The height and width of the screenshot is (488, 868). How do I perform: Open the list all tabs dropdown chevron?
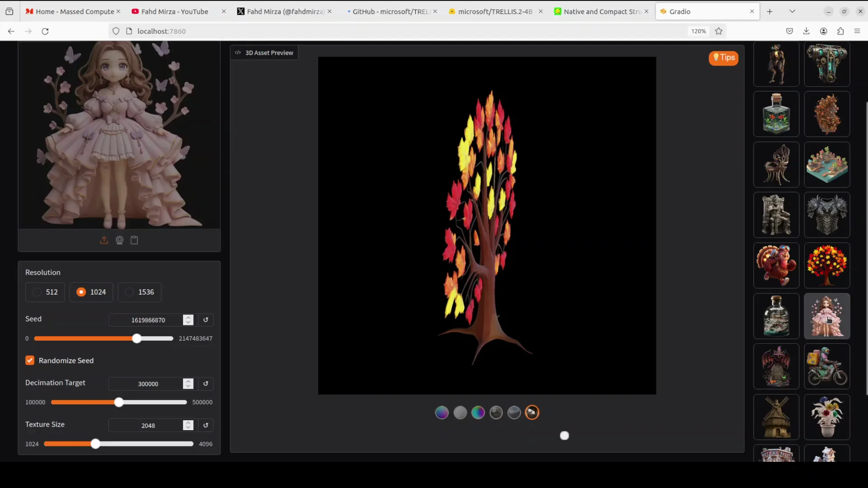pos(792,11)
